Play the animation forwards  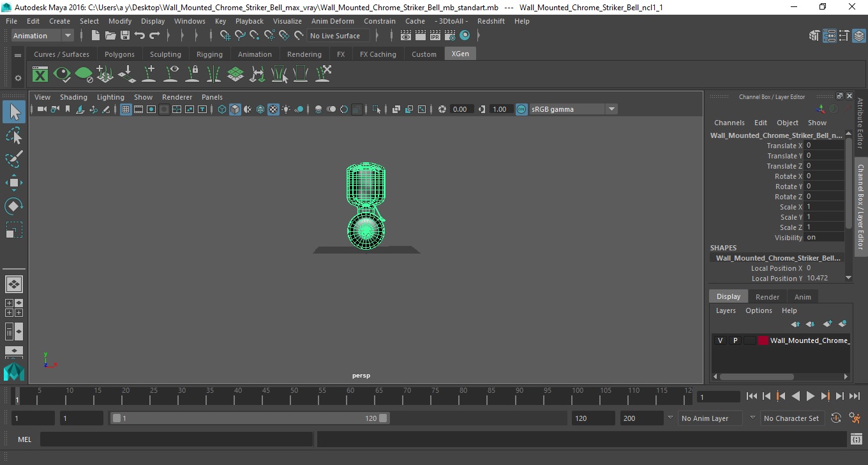click(x=810, y=397)
